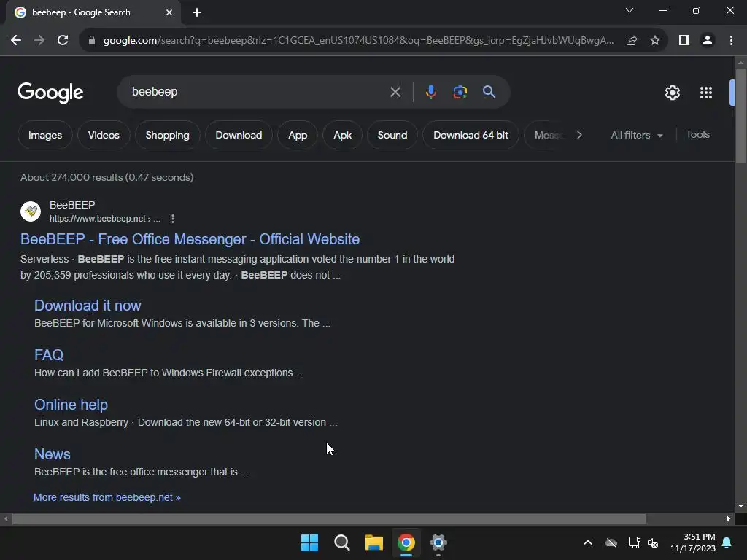The height and width of the screenshot is (560, 747).
Task: Click the BeeBEEP site favicon
Action: 31,211
